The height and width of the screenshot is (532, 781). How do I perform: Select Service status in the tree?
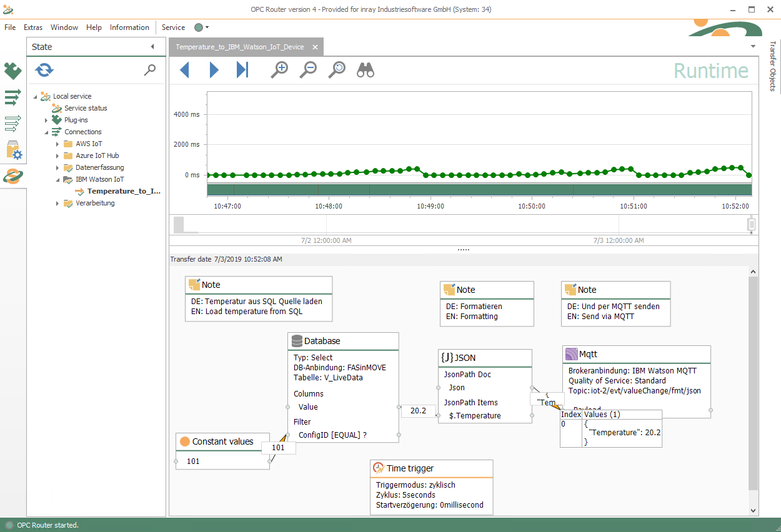point(86,108)
